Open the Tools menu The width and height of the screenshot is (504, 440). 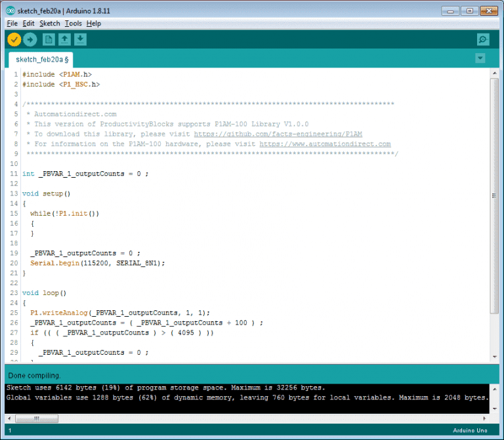coord(73,24)
